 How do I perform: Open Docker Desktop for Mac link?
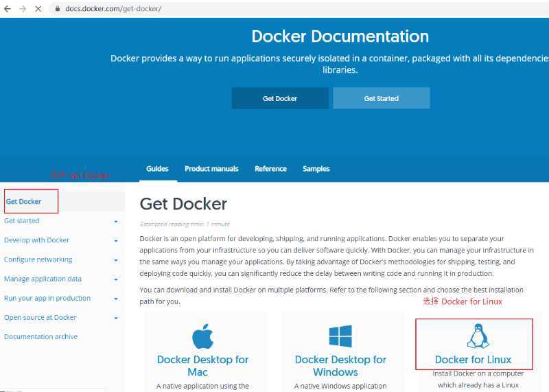202,366
